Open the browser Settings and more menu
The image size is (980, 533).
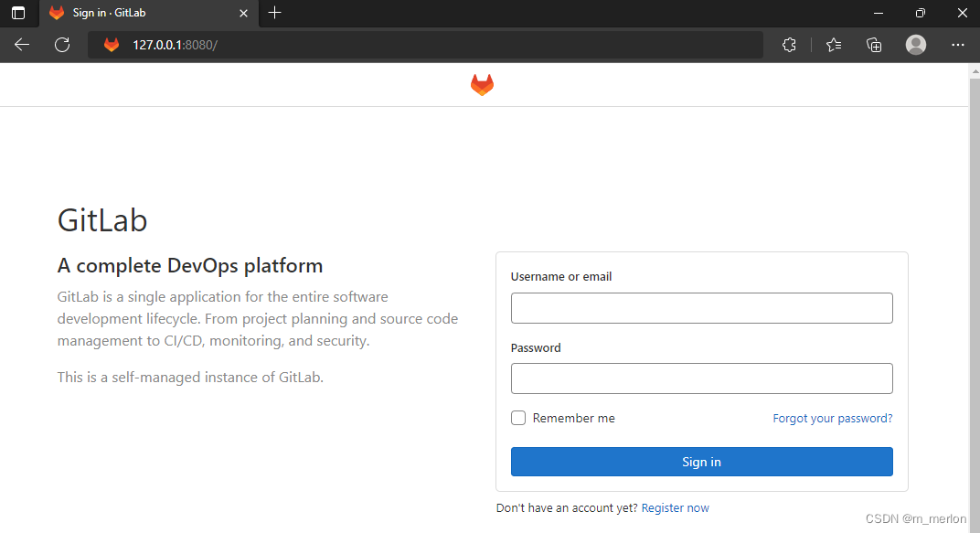pyautogui.click(x=957, y=45)
